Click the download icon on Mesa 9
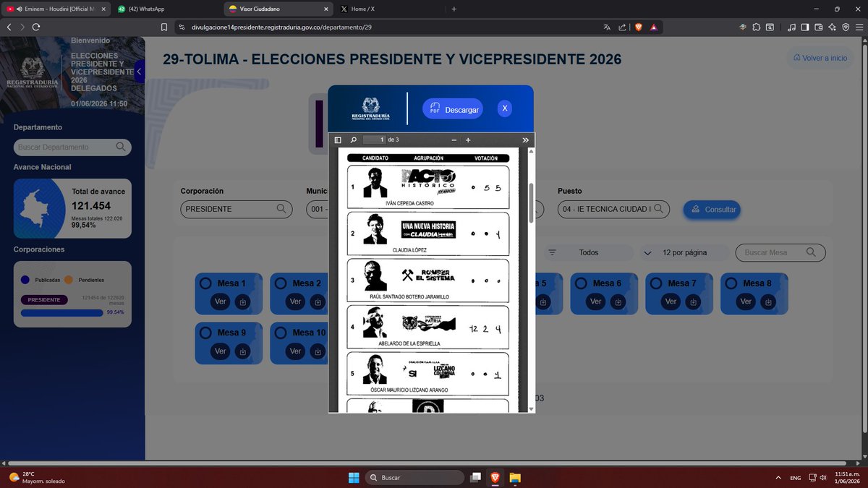This screenshot has height=488, width=868. [x=243, y=351]
